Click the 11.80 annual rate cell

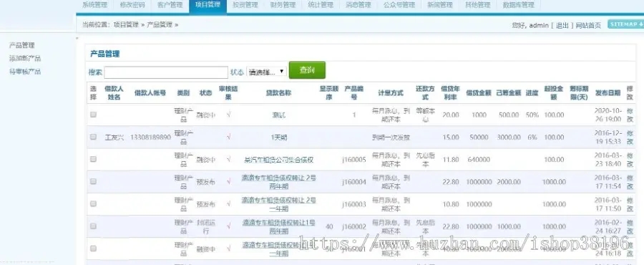[451, 160]
